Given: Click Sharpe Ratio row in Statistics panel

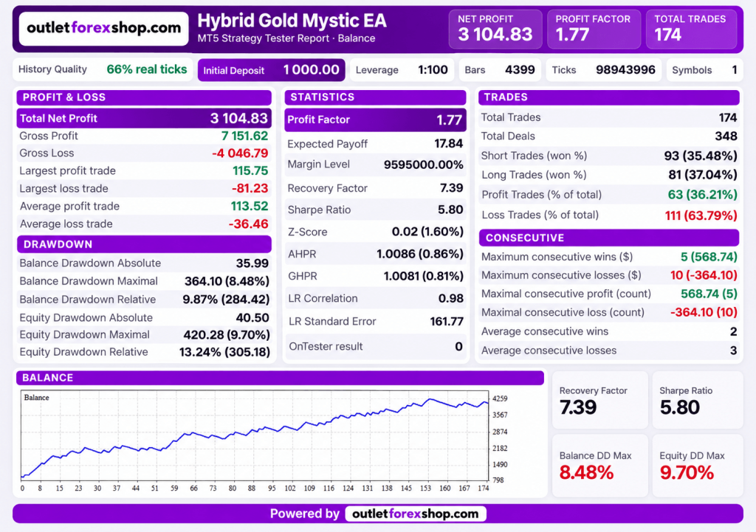Looking at the screenshot, I should [376, 210].
